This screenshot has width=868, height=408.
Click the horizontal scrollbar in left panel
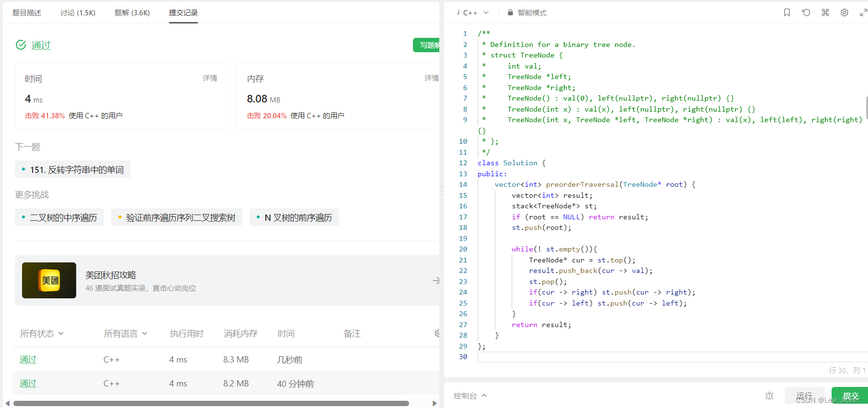point(211,403)
